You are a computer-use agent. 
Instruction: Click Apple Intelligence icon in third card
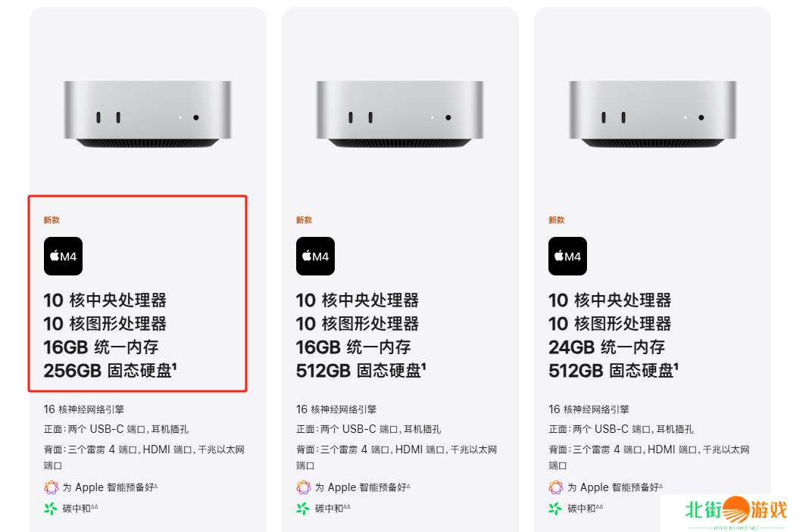556,487
